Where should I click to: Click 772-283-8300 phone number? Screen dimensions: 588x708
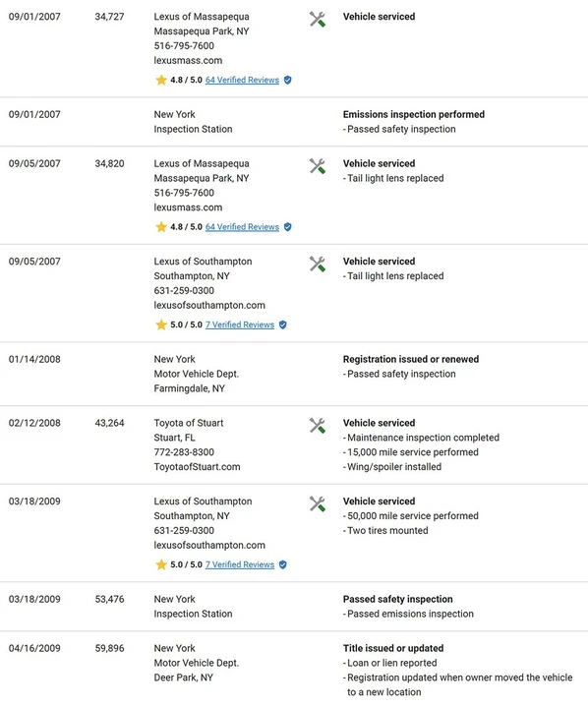click(184, 452)
